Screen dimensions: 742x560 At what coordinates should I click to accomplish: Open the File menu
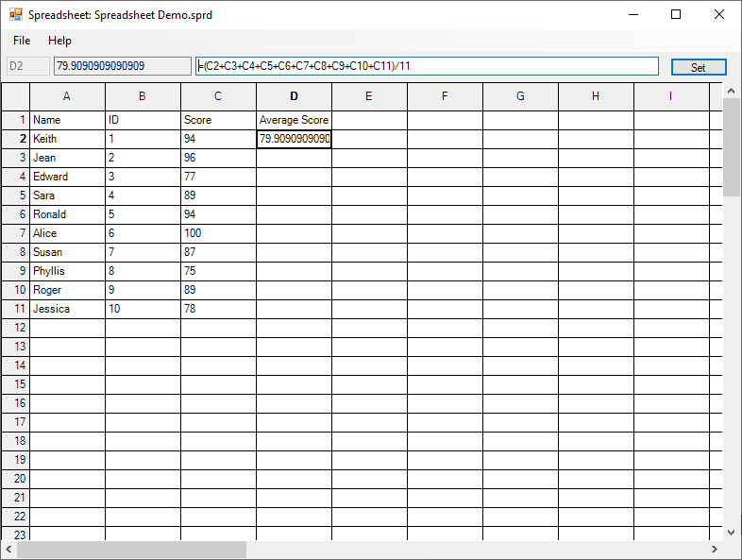(22, 41)
